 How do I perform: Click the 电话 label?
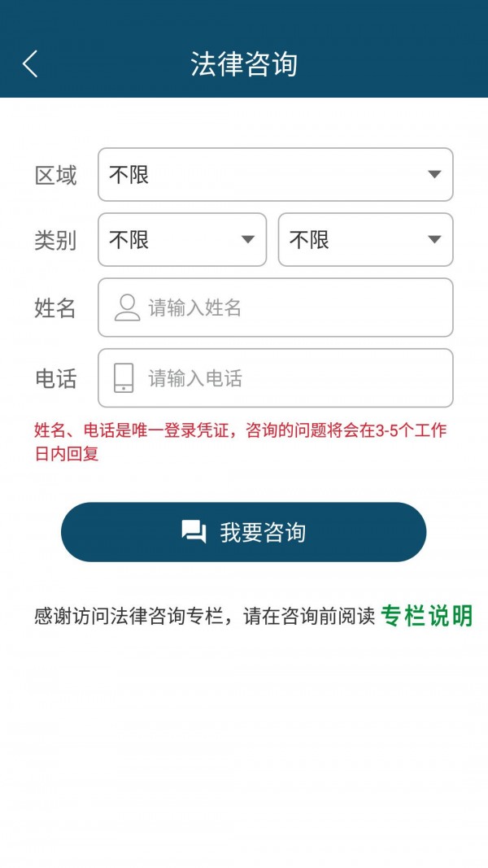point(58,377)
